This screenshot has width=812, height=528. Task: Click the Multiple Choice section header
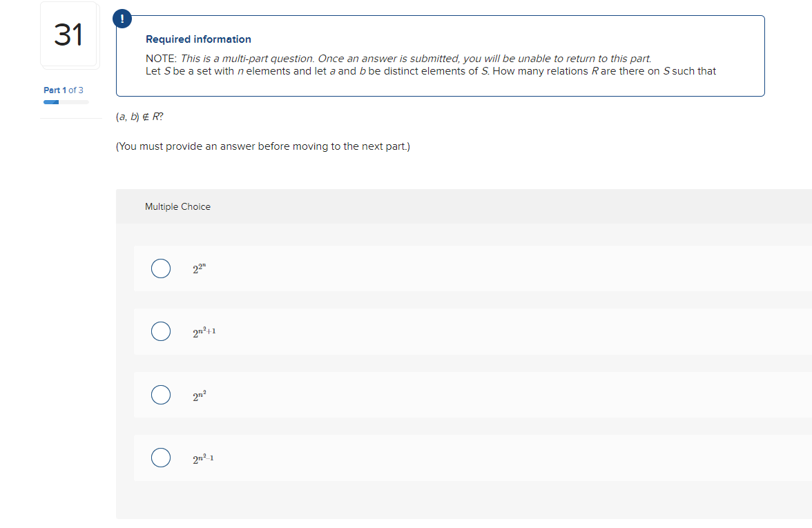pyautogui.click(x=177, y=206)
